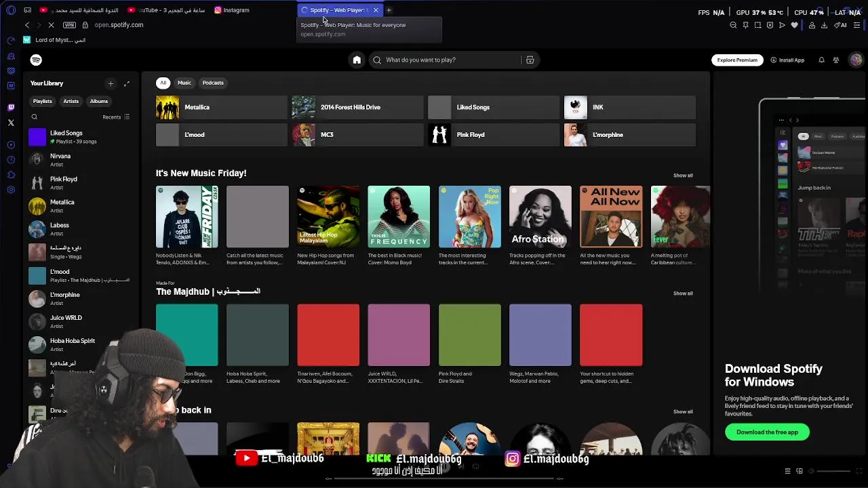Viewport: 868px width, 488px height.
Task: Open the green Pink Floyd and Dire Straits mix
Action: (x=470, y=335)
